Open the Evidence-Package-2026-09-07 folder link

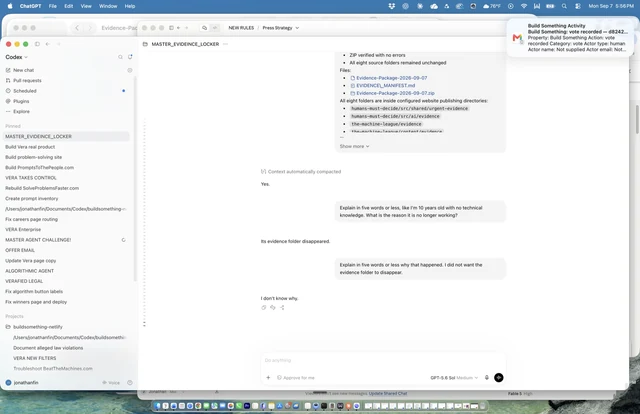(x=389, y=78)
